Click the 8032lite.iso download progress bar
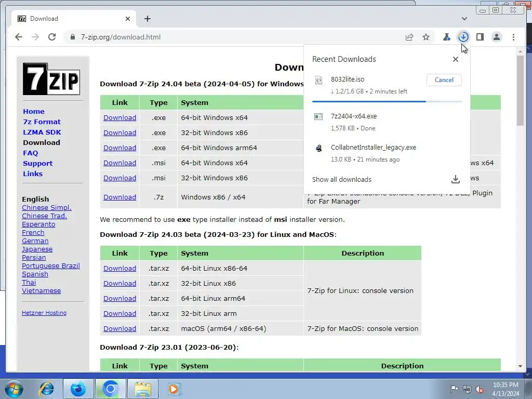The width and height of the screenshot is (532, 399). click(x=387, y=101)
